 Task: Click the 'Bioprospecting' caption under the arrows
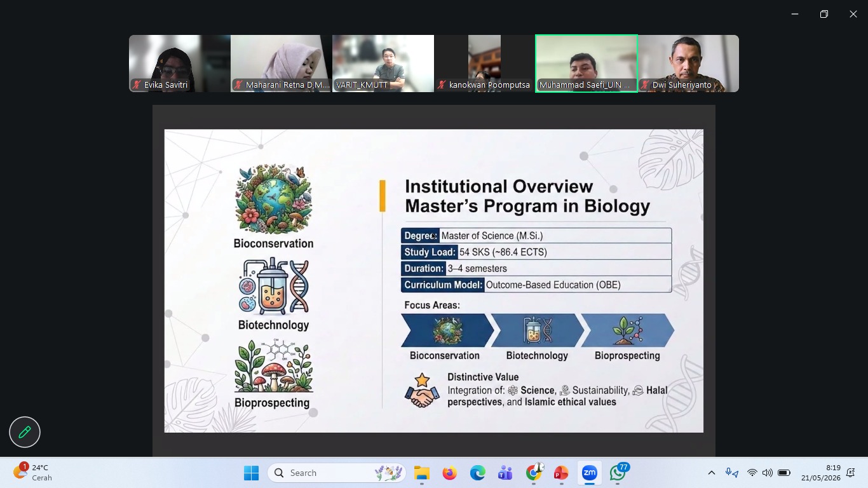[x=627, y=356]
